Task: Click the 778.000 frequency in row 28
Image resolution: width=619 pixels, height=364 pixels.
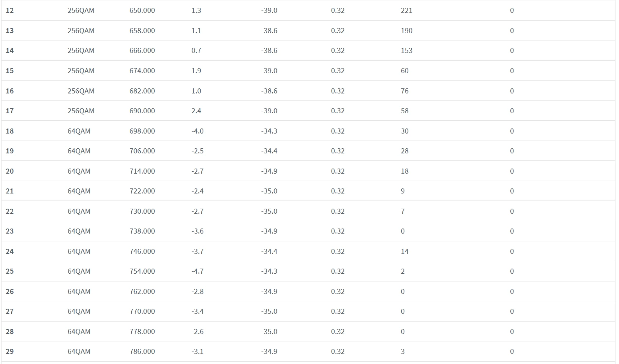Action: tap(142, 332)
